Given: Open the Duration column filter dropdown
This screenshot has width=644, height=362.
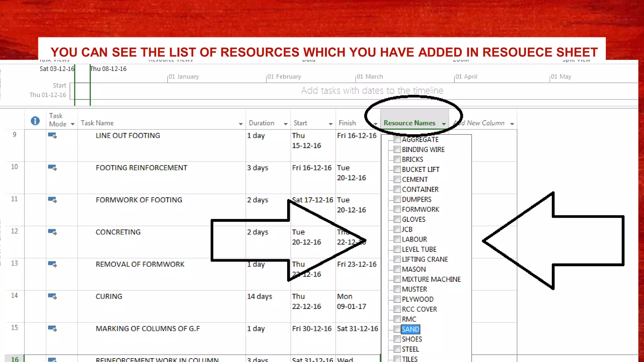Looking at the screenshot, I should pyautogui.click(x=286, y=124).
